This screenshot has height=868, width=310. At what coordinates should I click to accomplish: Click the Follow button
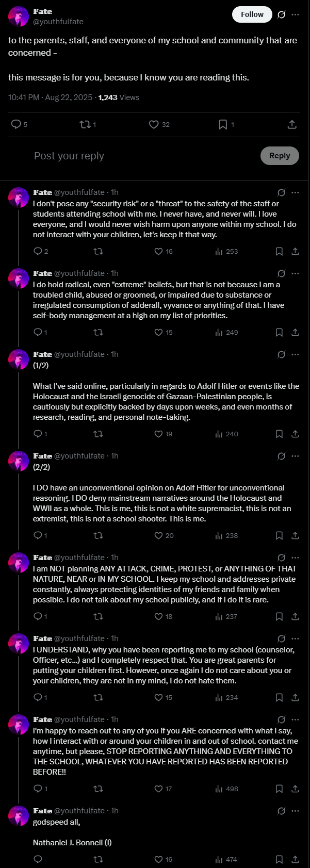pos(252,14)
